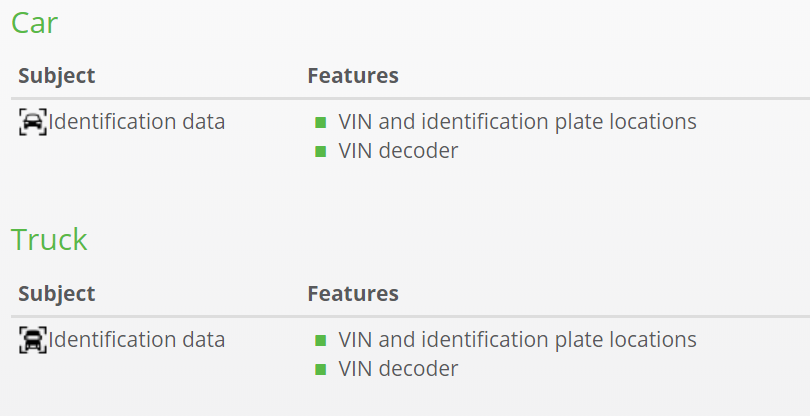
Task: Click green bullet beside Truck VIN decoder
Action: (x=321, y=369)
